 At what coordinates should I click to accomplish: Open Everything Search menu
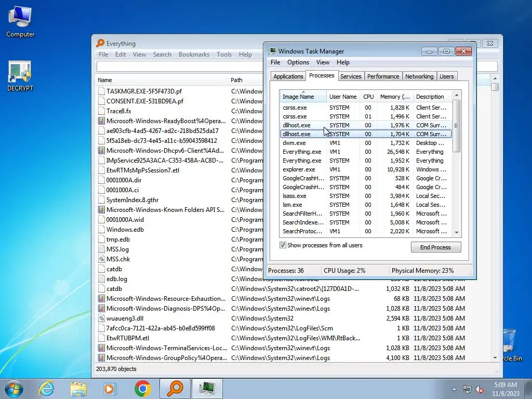coord(162,54)
